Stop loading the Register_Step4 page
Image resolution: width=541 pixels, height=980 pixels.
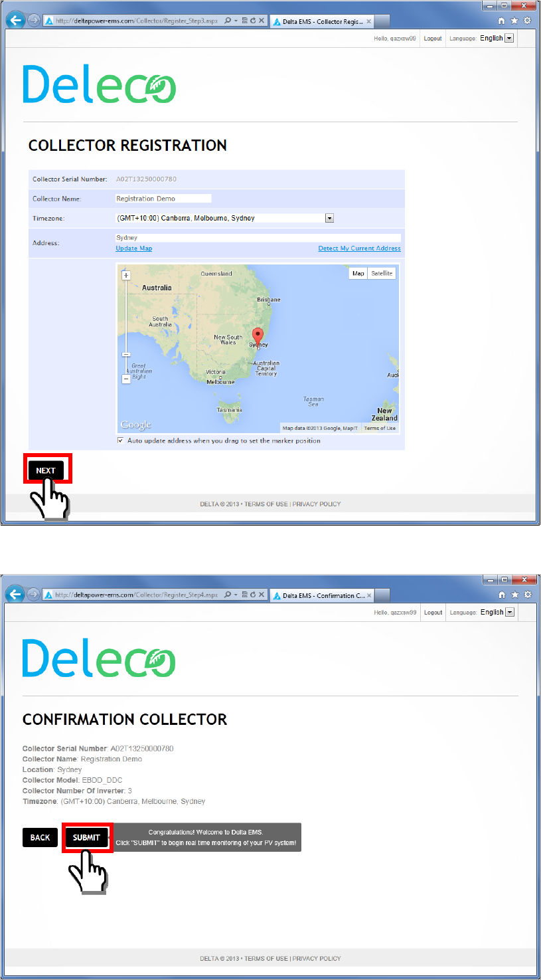click(x=262, y=595)
